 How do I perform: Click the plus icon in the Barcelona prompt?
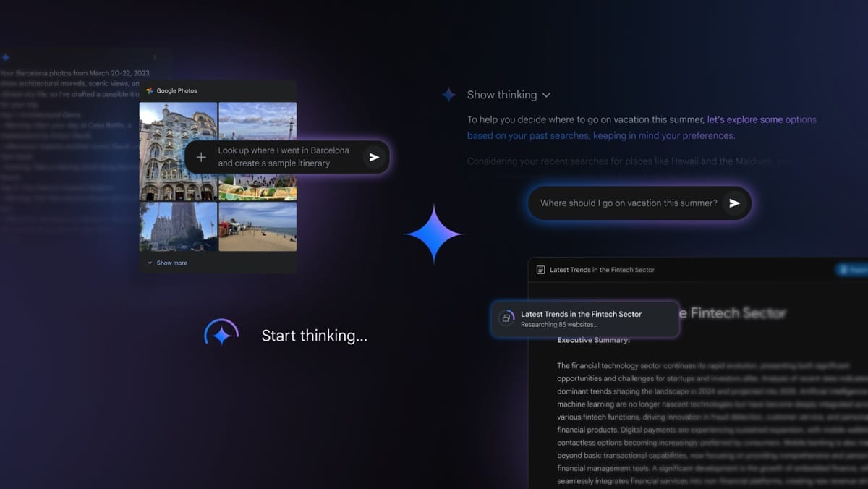tap(201, 157)
